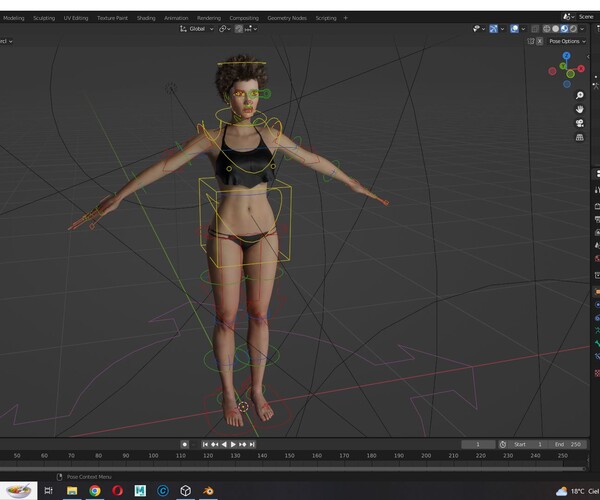Open Google Chrome from the taskbar
Image resolution: width=600 pixels, height=500 pixels.
click(x=95, y=490)
